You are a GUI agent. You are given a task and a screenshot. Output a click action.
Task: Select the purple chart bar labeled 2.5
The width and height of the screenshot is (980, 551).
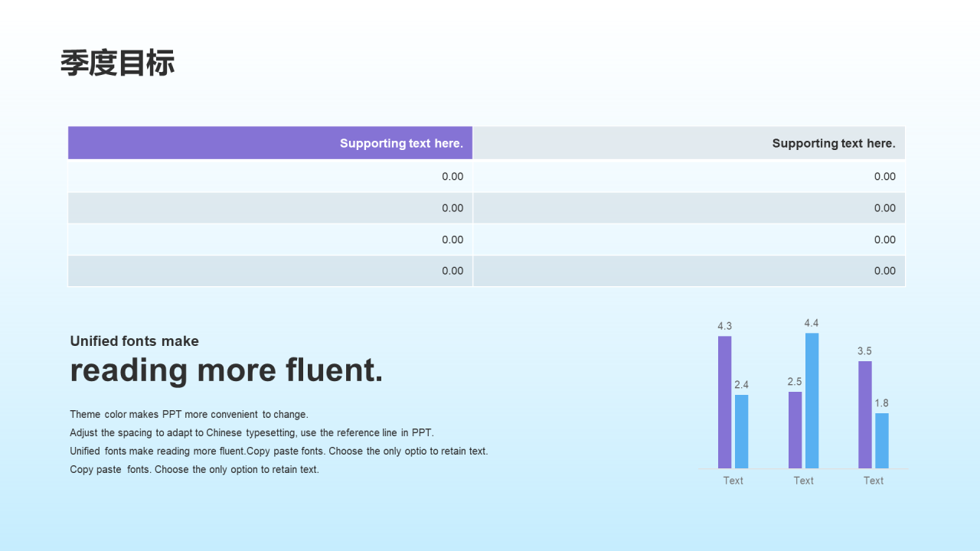(x=795, y=430)
